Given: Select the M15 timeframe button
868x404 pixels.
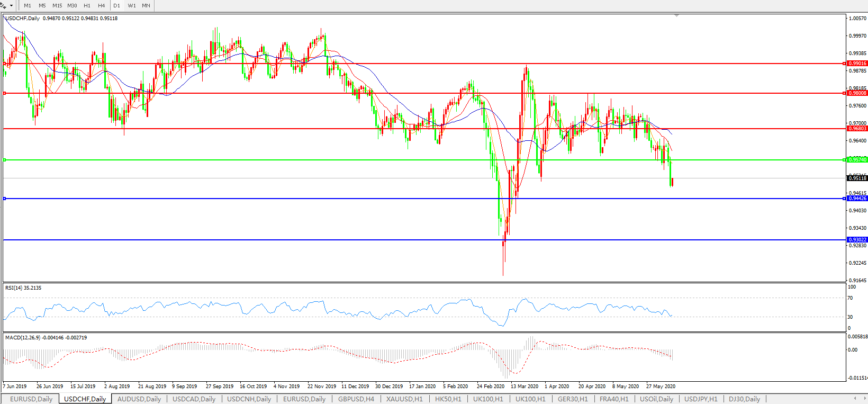Looking at the screenshot, I should 57,6.
